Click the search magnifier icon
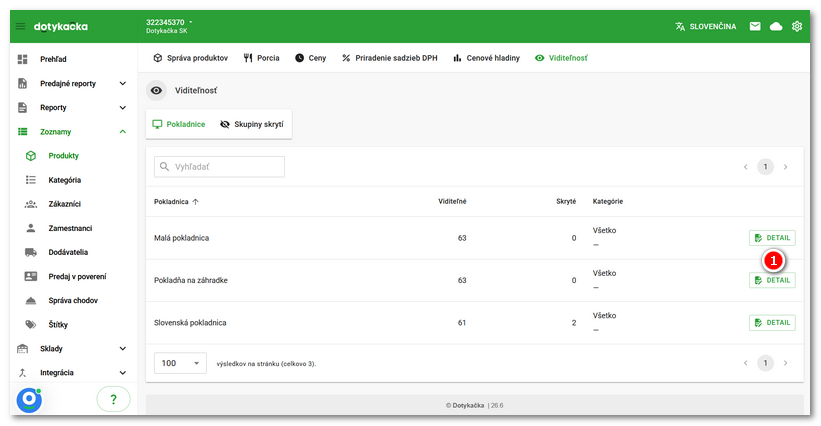The width and height of the screenshot is (821, 426). [164, 166]
